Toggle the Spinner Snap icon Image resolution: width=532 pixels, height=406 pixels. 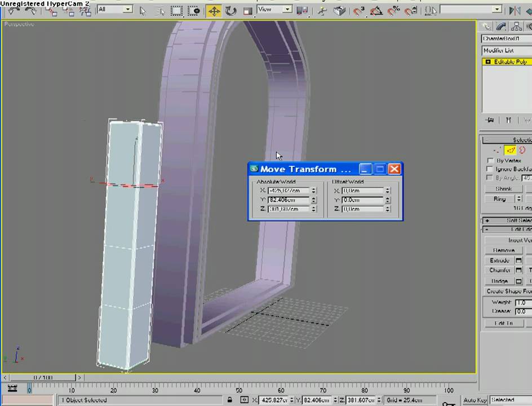[411, 11]
